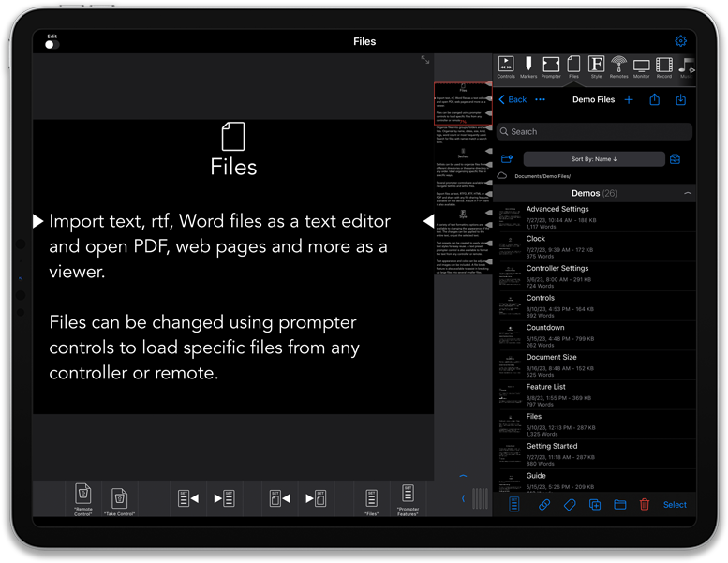Click the expand fullscreen arrows icon
This screenshot has width=728, height=563.
424,60
